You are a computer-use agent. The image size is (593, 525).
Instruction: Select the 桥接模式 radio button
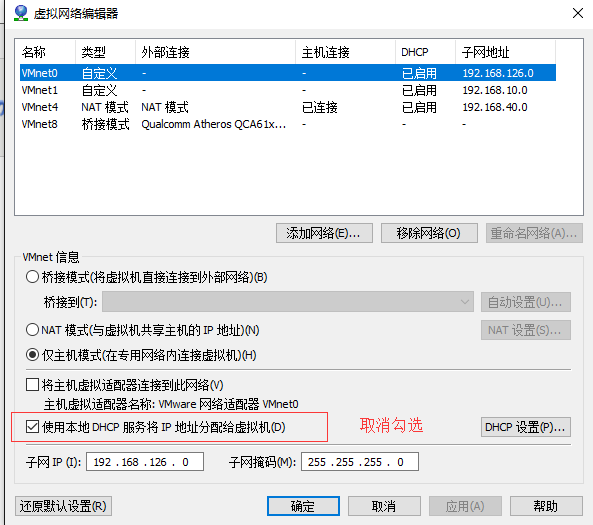coord(33,277)
